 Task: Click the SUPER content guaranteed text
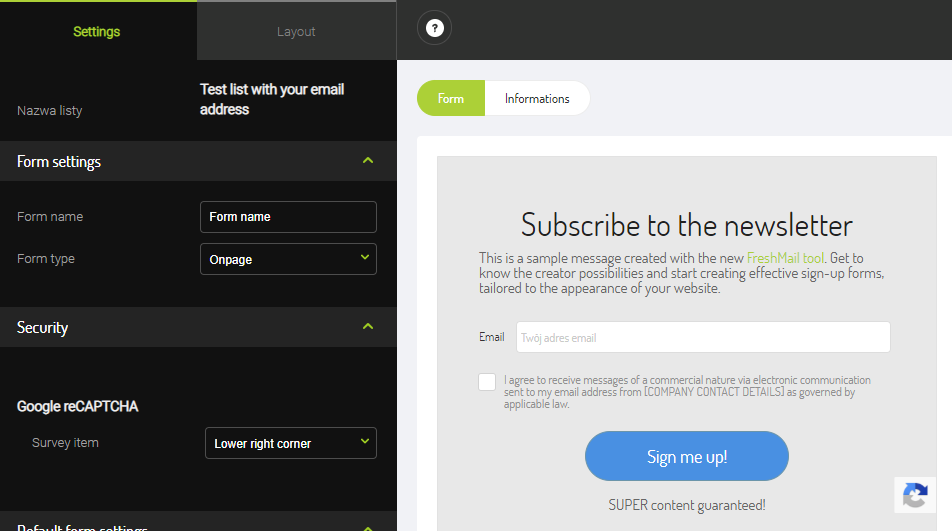tap(686, 505)
